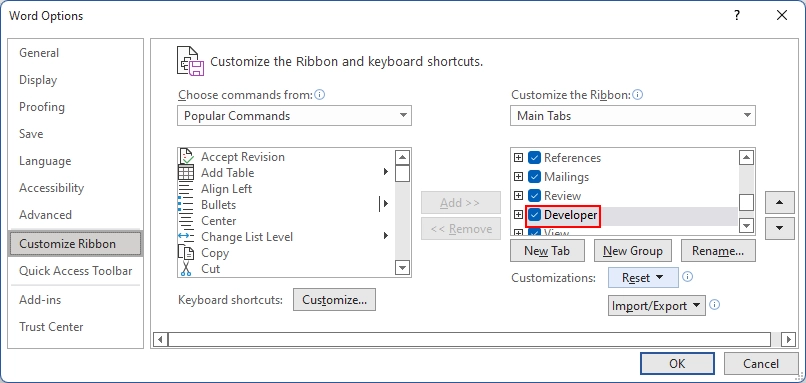The image size is (806, 383).
Task: Close the Word Options dialog
Action: point(782,16)
